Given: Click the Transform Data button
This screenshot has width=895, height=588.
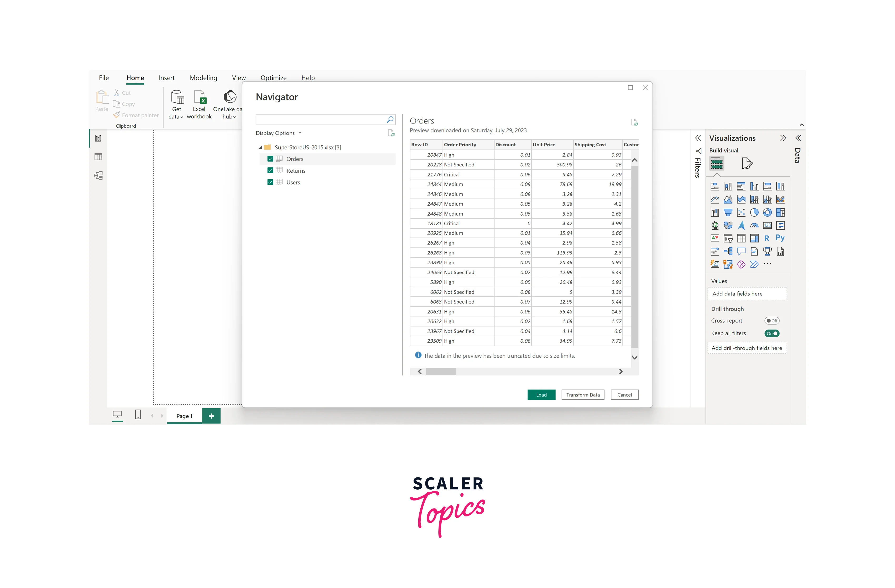Looking at the screenshot, I should click(583, 395).
